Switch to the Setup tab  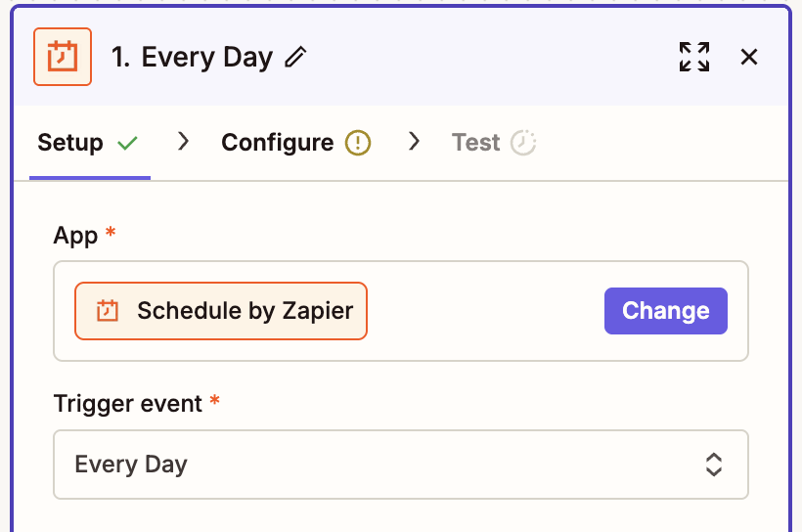pyautogui.click(x=70, y=143)
